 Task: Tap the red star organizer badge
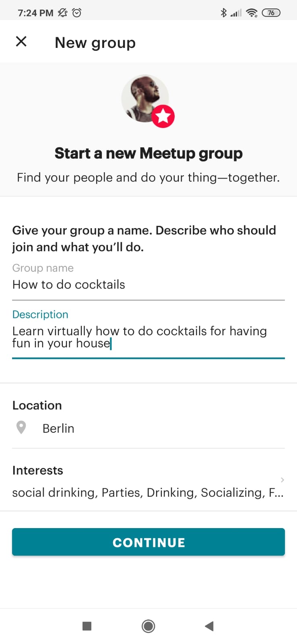point(163,117)
